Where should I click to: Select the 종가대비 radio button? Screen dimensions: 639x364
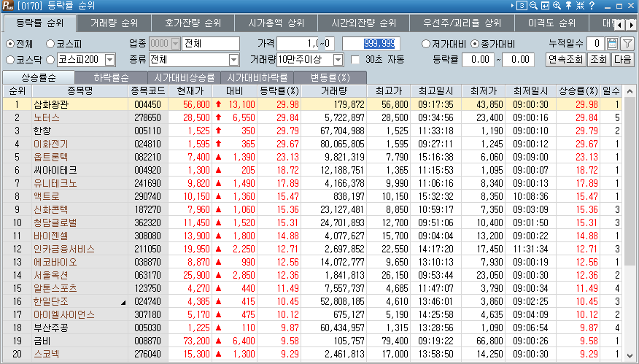475,44
